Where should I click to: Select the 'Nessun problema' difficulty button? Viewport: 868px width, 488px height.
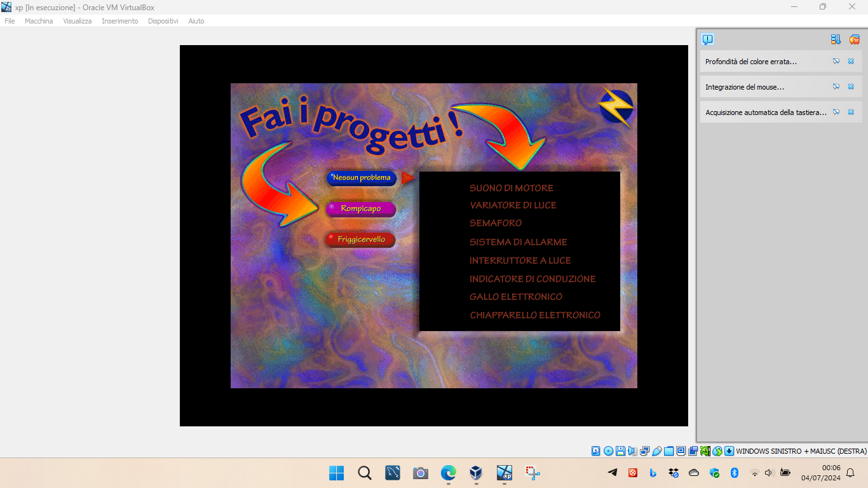[362, 178]
